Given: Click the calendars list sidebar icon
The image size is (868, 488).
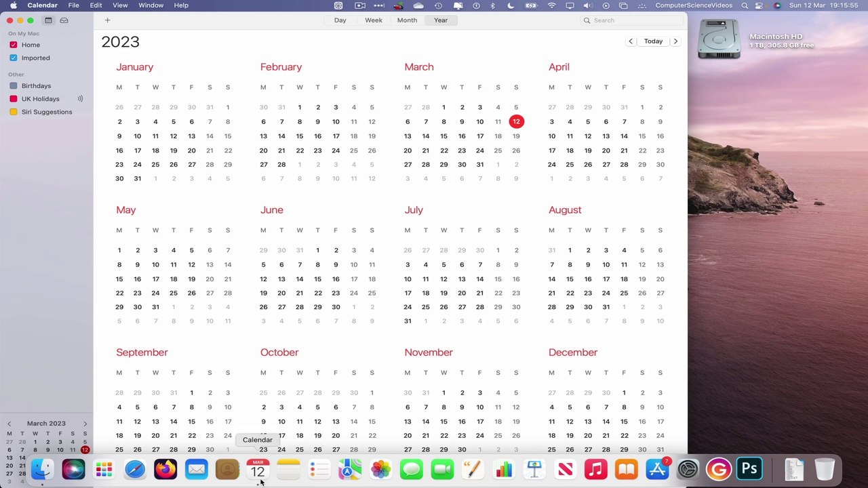Looking at the screenshot, I should pyautogui.click(x=48, y=20).
